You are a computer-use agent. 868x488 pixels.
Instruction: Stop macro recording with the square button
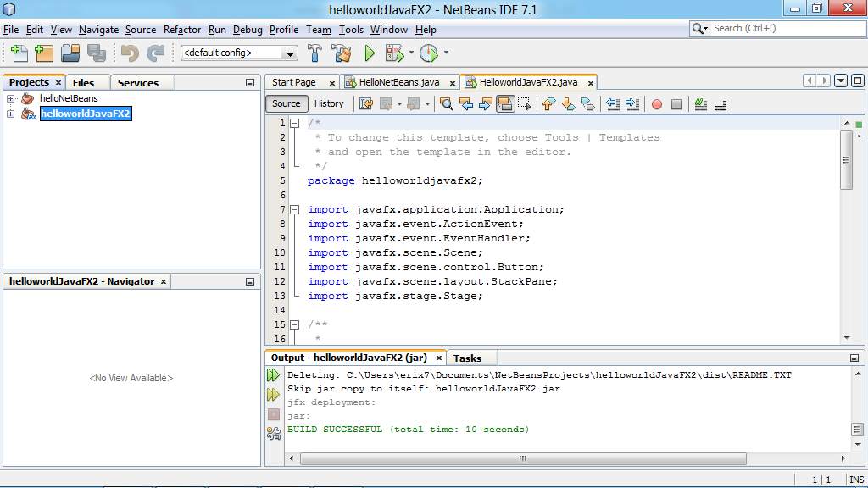pyautogui.click(x=676, y=104)
